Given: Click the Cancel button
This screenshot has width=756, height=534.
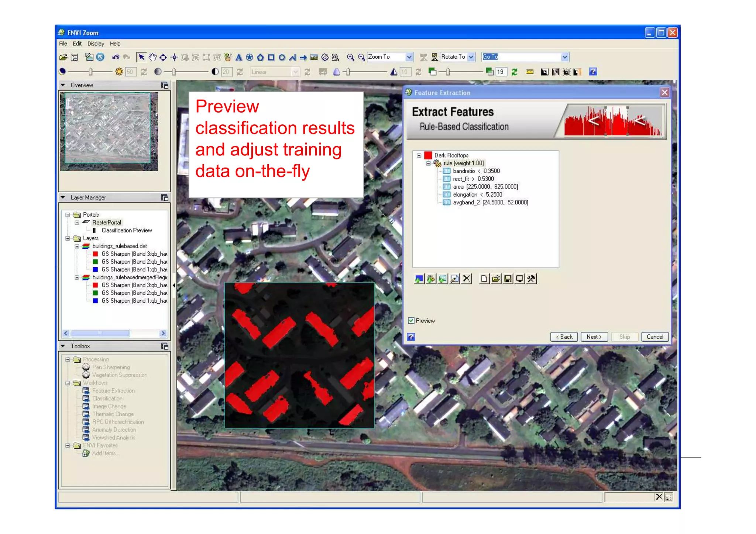Looking at the screenshot, I should (655, 337).
